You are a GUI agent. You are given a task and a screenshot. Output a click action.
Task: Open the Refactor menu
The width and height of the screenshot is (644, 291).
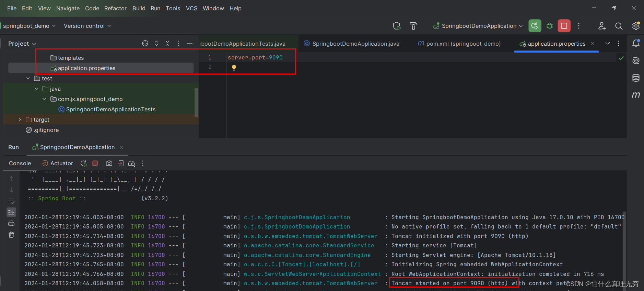[115, 8]
